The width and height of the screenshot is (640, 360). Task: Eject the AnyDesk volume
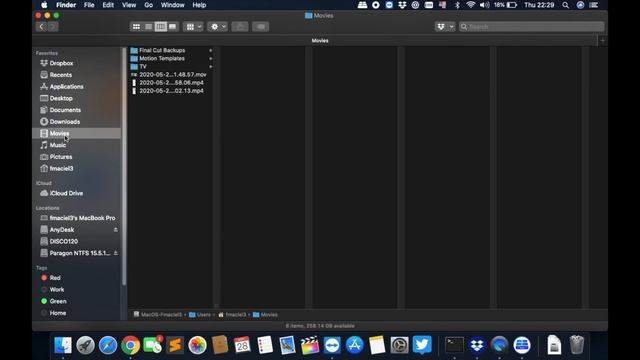pyautogui.click(x=116, y=230)
